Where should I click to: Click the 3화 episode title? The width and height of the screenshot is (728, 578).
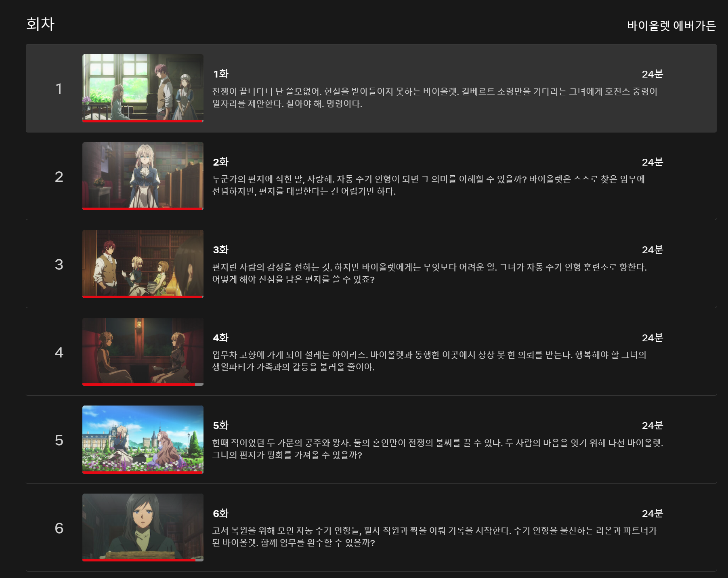point(221,250)
